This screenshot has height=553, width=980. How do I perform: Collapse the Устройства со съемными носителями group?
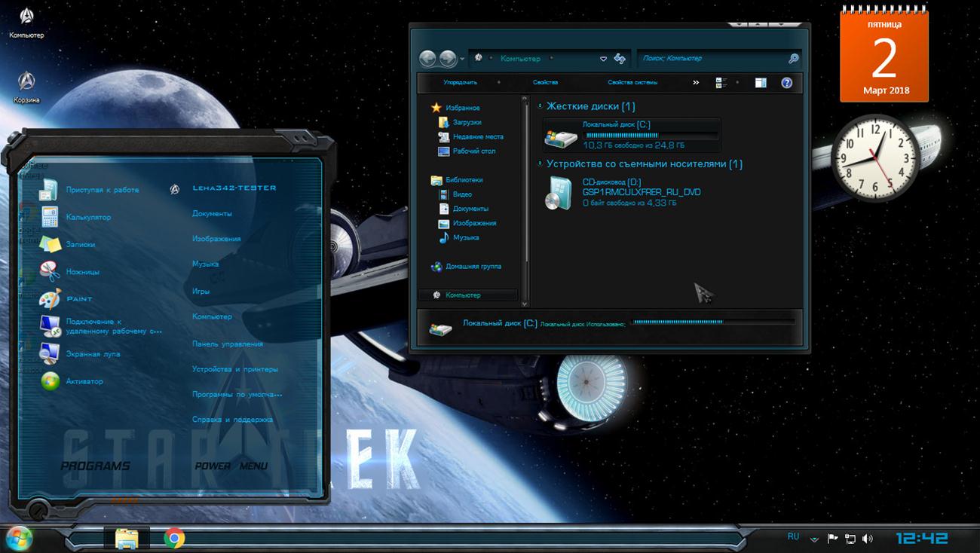[540, 163]
